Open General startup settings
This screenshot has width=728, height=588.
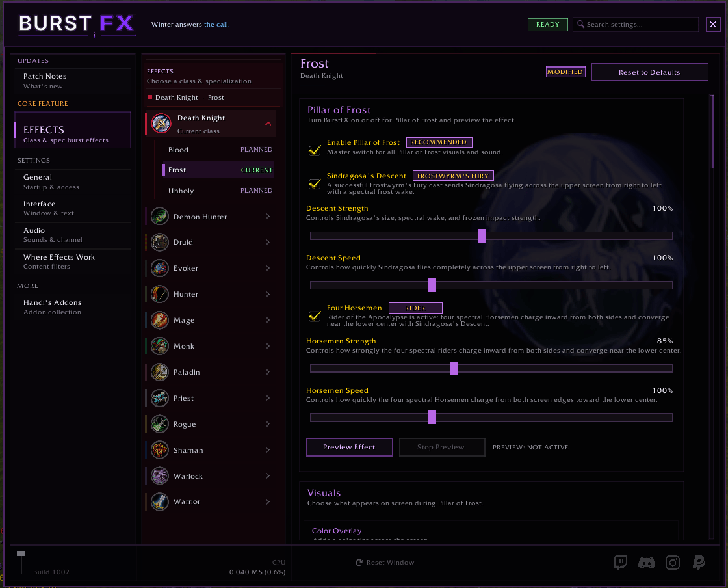[73, 181]
